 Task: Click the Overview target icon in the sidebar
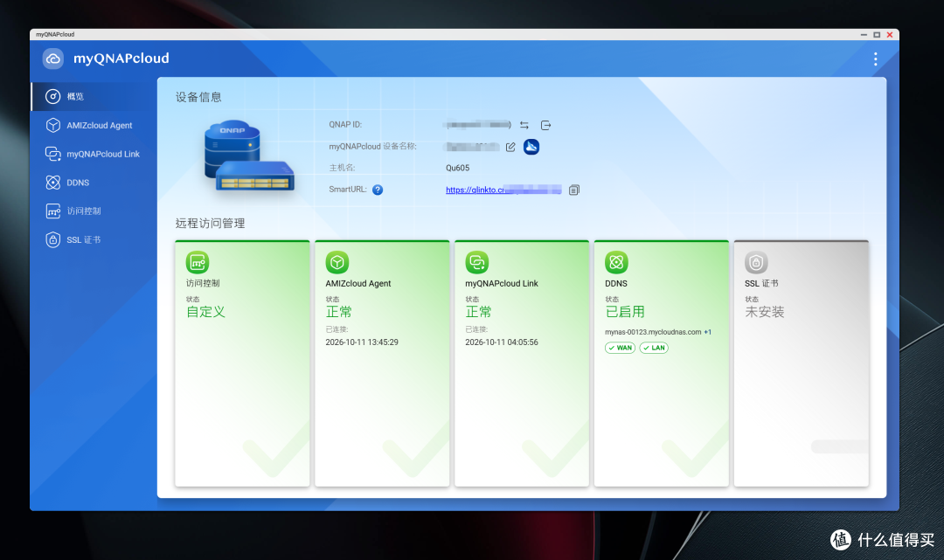53,96
